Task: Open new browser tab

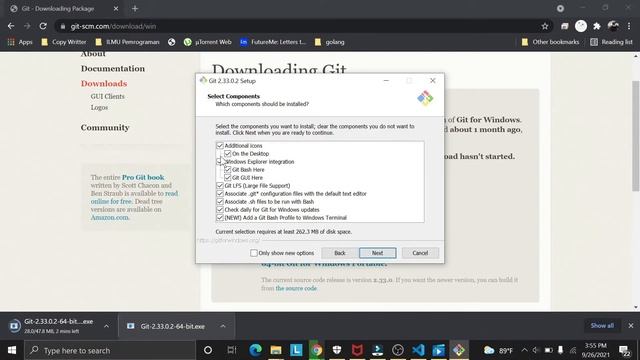Action: pyautogui.click(x=135, y=8)
